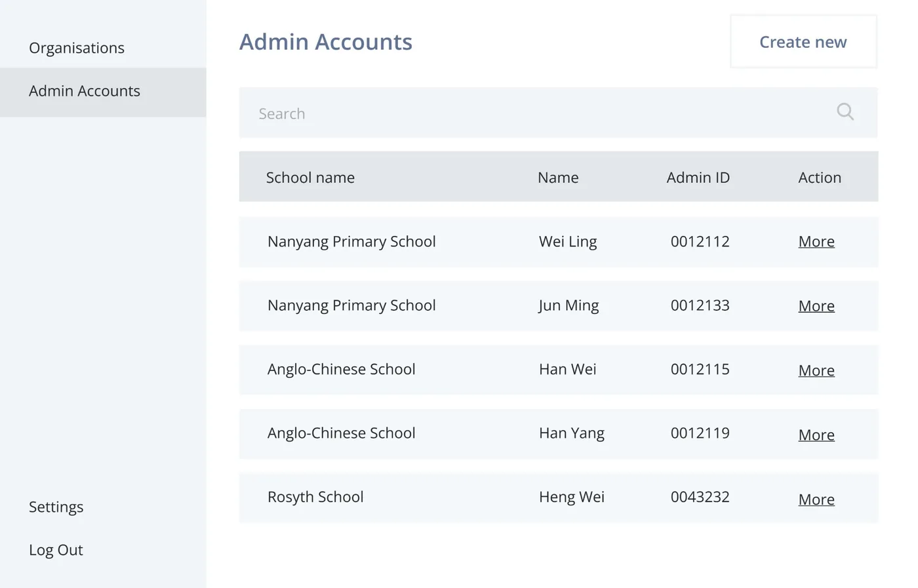The height and width of the screenshot is (588, 918).
Task: Click the Admin ID column header
Action: (698, 178)
